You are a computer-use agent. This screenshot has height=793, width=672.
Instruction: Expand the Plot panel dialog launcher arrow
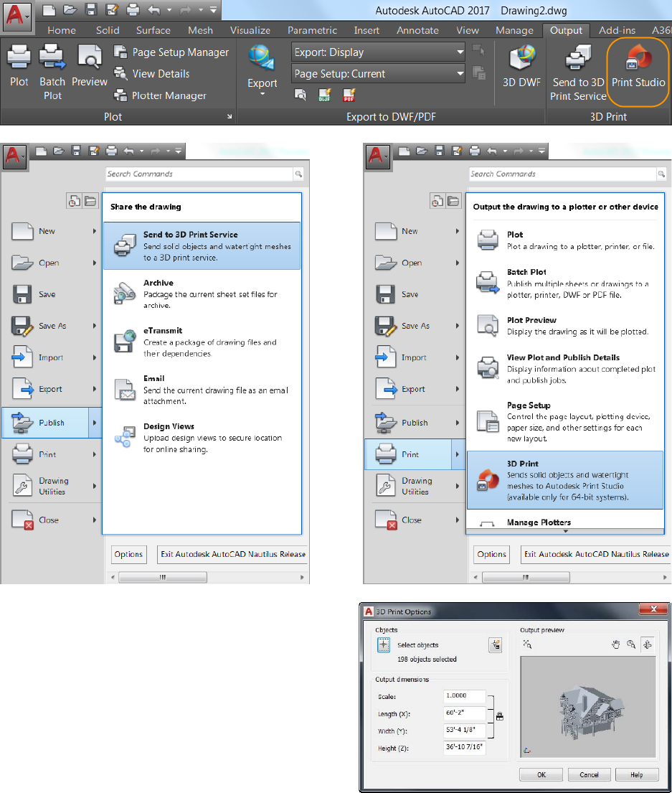(x=229, y=116)
